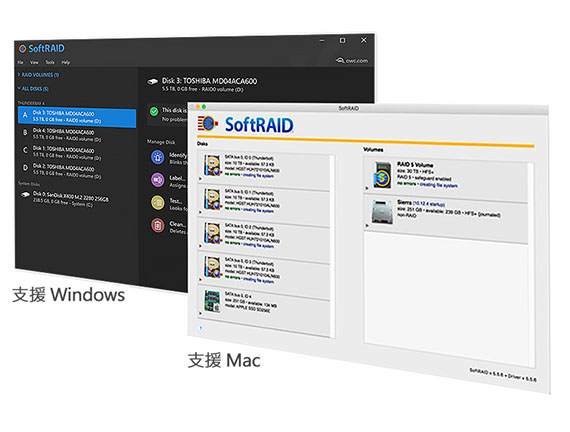Screen dimensions: 570x432
Task: Click the red Clean disk trash icon
Action: point(157,225)
